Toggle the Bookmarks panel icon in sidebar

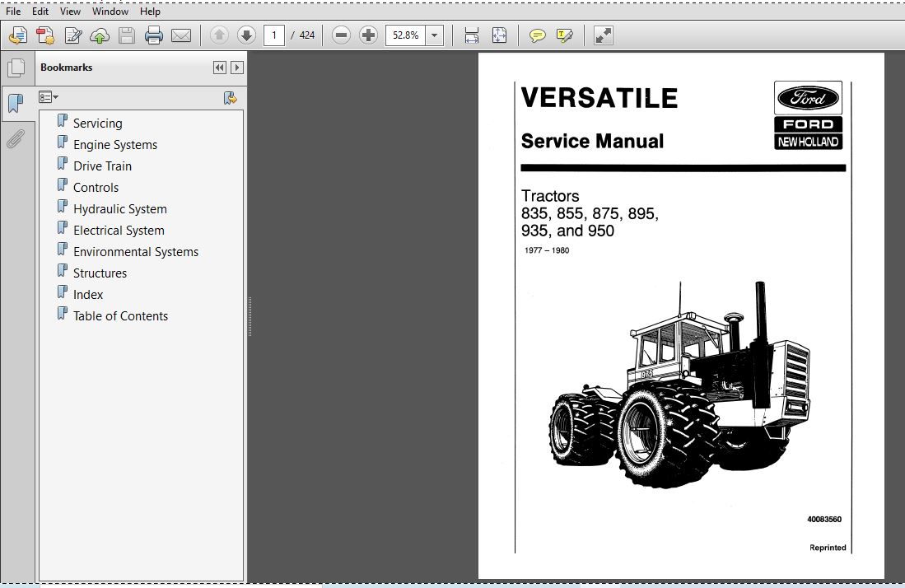tap(16, 104)
